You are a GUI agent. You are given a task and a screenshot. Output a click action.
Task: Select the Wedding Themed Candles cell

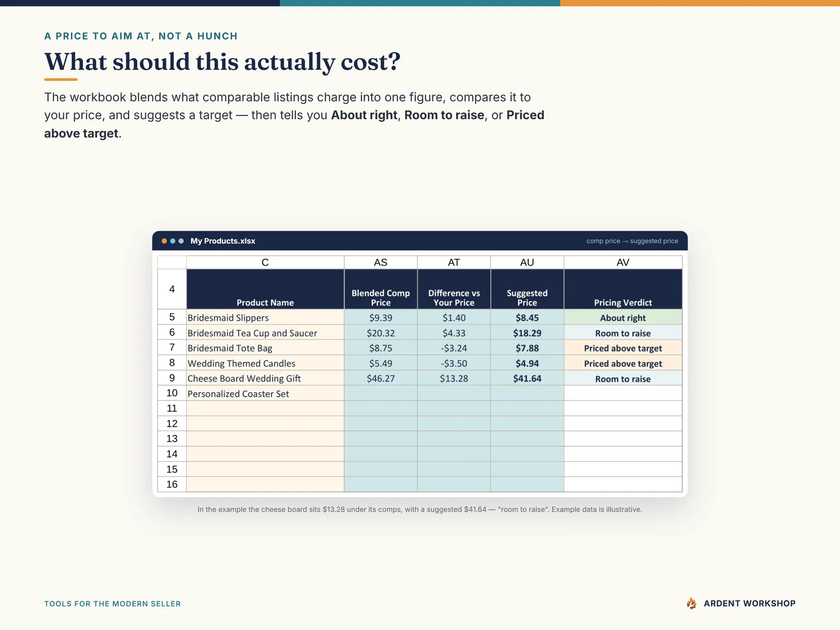click(x=265, y=363)
